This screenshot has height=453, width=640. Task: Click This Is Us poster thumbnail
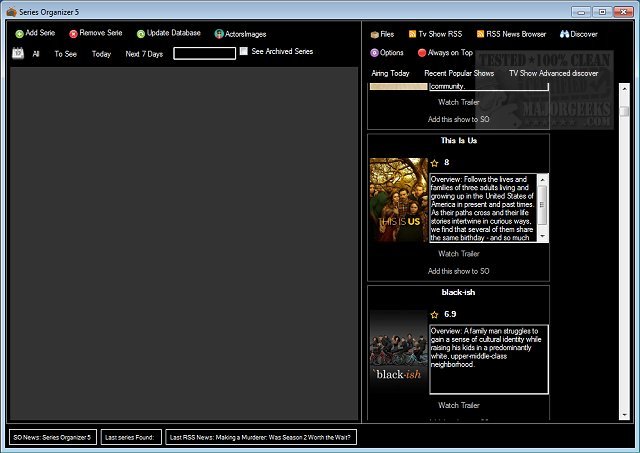(399, 200)
